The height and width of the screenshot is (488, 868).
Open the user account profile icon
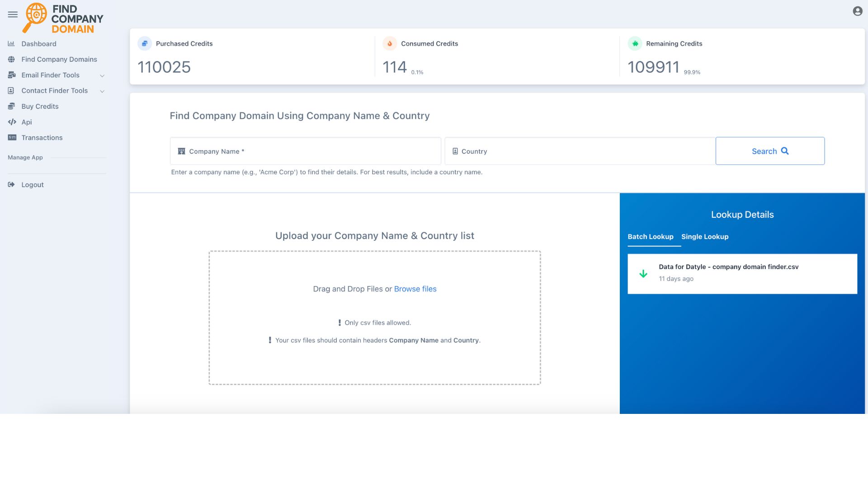[x=857, y=11]
